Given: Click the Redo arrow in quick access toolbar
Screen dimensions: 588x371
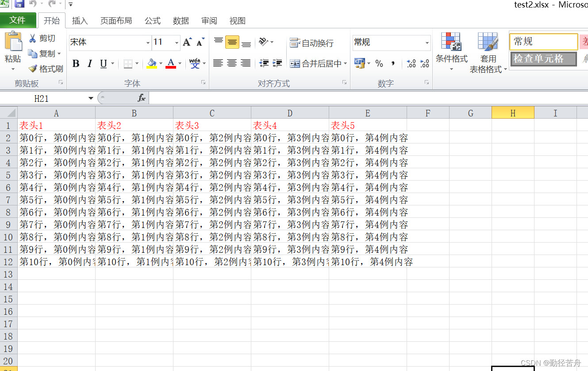Looking at the screenshot, I should (52, 4).
